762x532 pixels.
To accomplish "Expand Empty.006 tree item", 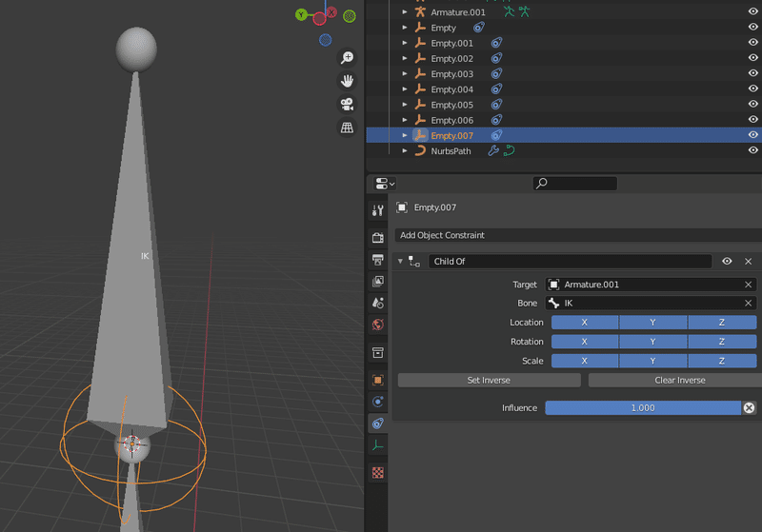I will (x=404, y=120).
